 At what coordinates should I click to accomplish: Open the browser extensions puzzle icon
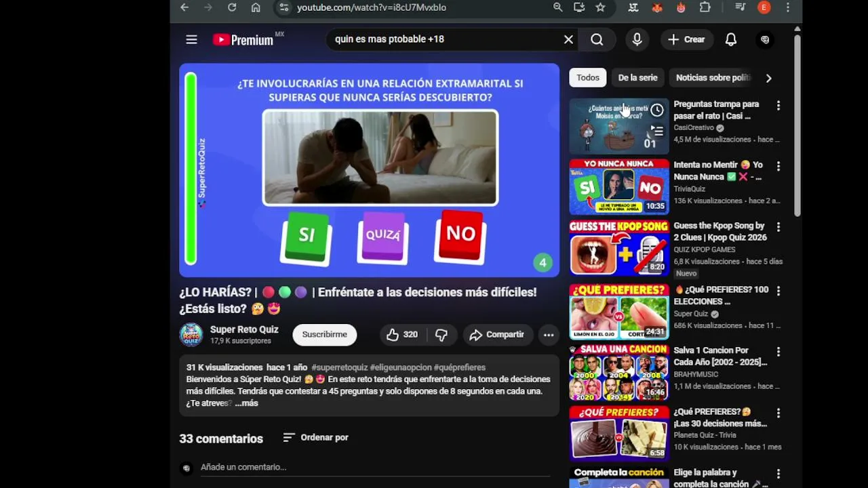[x=705, y=7]
